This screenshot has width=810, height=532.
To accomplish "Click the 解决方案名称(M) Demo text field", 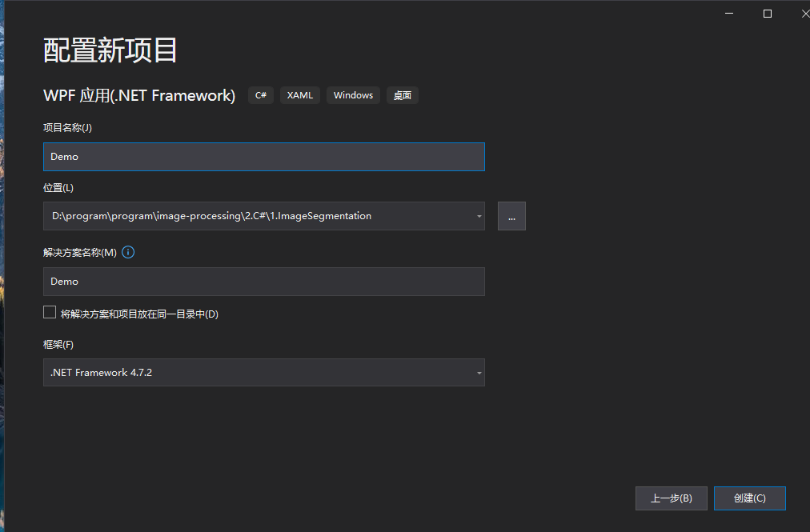I will click(x=264, y=282).
